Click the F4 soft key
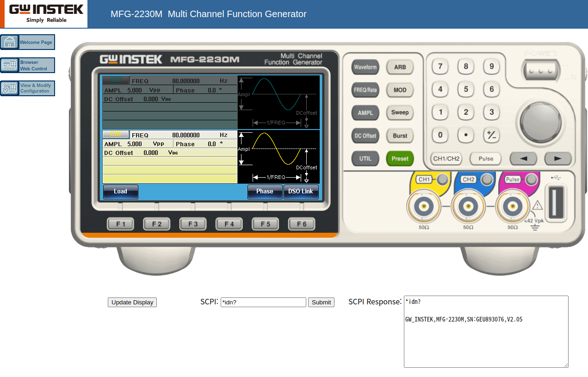 (x=229, y=224)
